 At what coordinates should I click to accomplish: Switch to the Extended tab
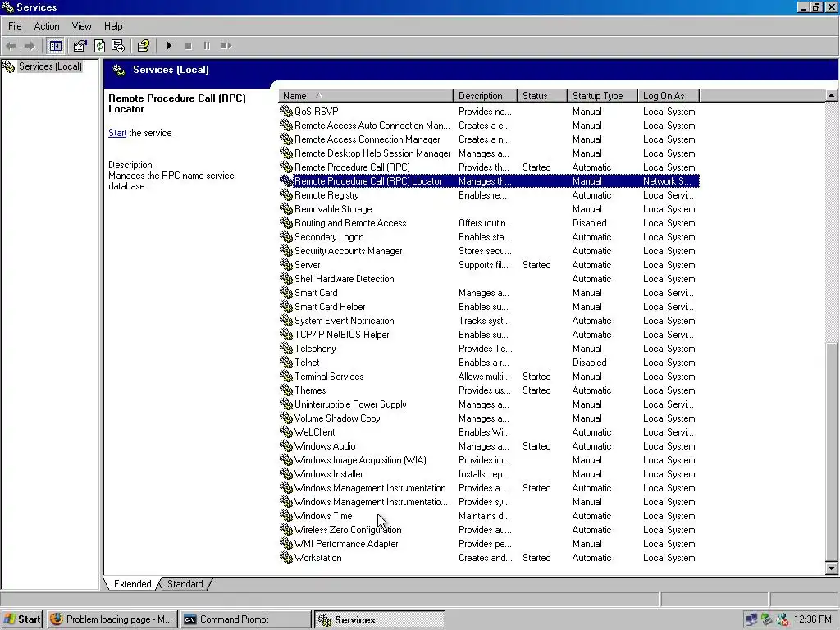[132, 584]
